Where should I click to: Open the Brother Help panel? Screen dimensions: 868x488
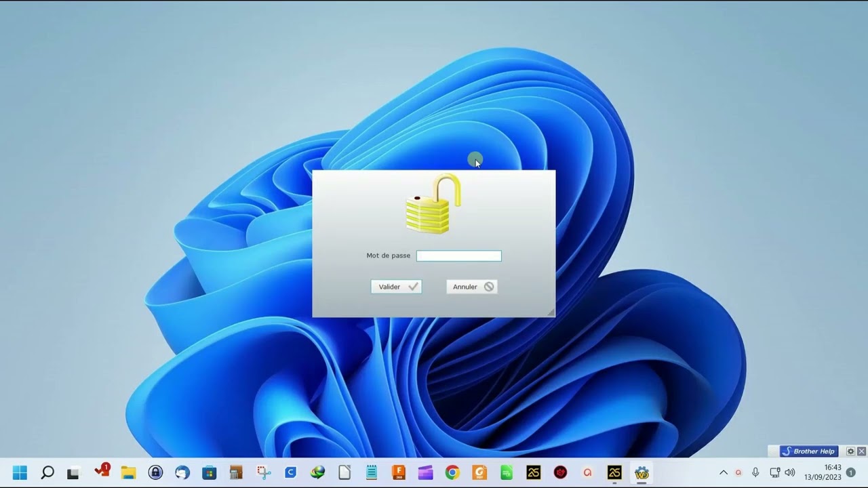[x=809, y=451]
